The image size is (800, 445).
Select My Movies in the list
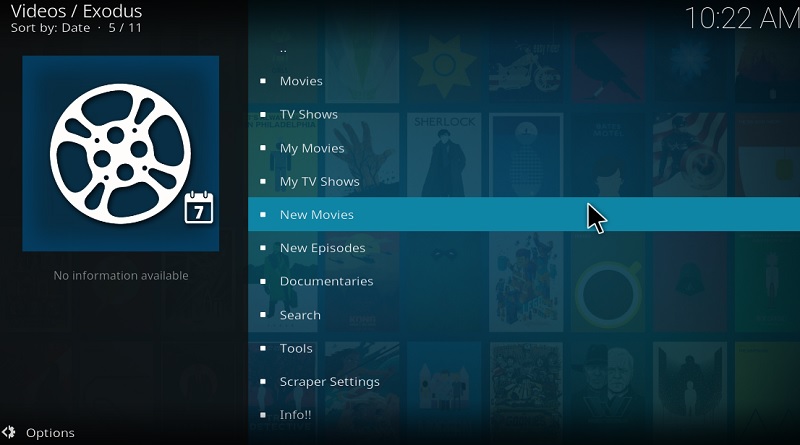(524, 148)
